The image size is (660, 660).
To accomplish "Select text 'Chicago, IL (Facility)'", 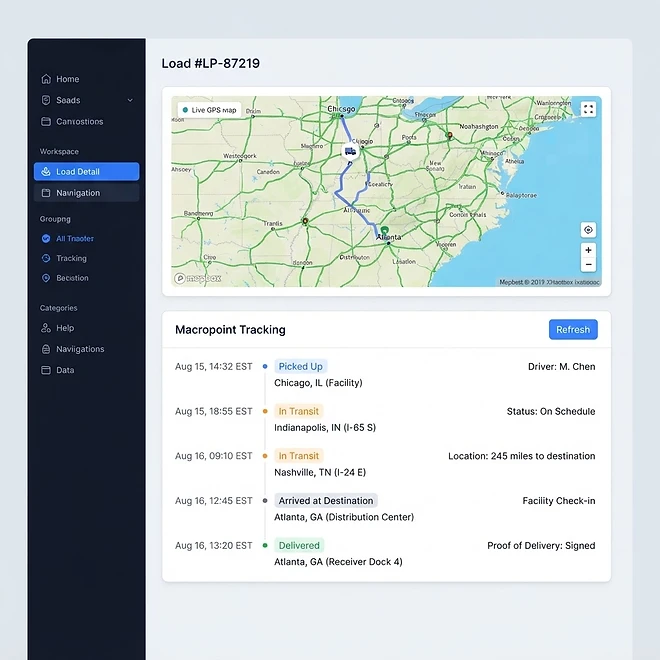I will [x=318, y=383].
